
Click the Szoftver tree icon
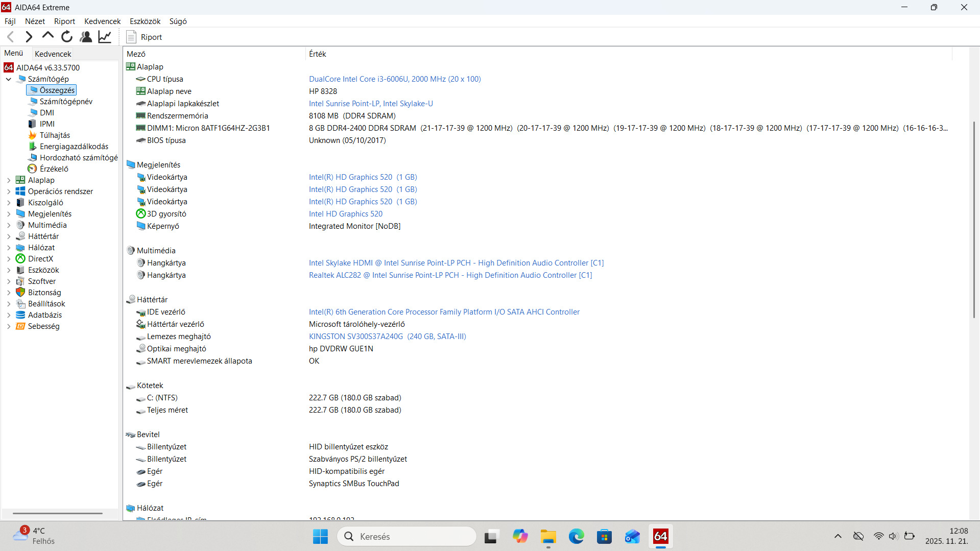tap(20, 281)
